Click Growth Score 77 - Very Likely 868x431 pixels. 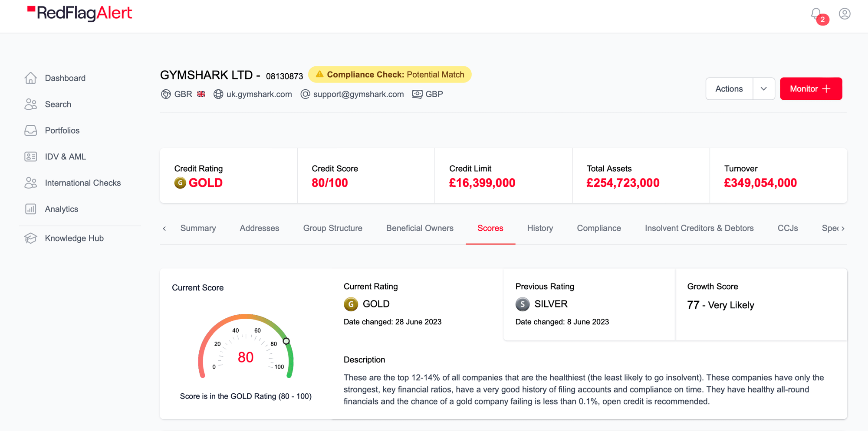[x=721, y=305]
